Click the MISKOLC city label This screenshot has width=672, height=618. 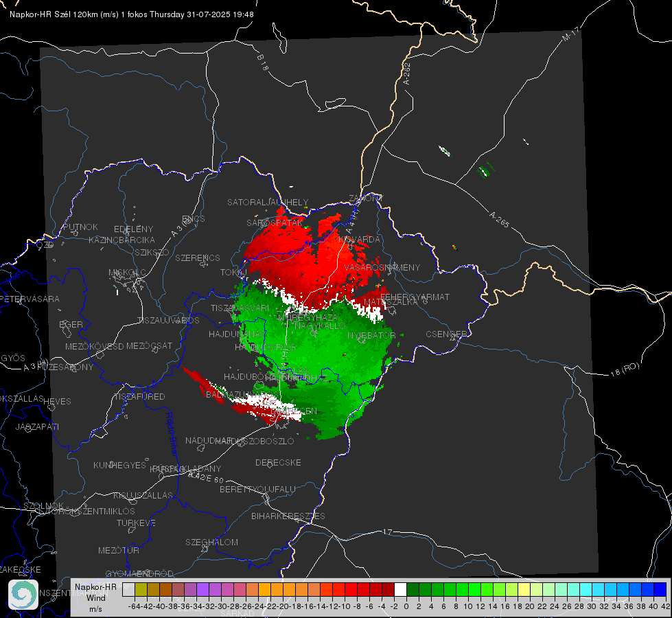click(127, 273)
